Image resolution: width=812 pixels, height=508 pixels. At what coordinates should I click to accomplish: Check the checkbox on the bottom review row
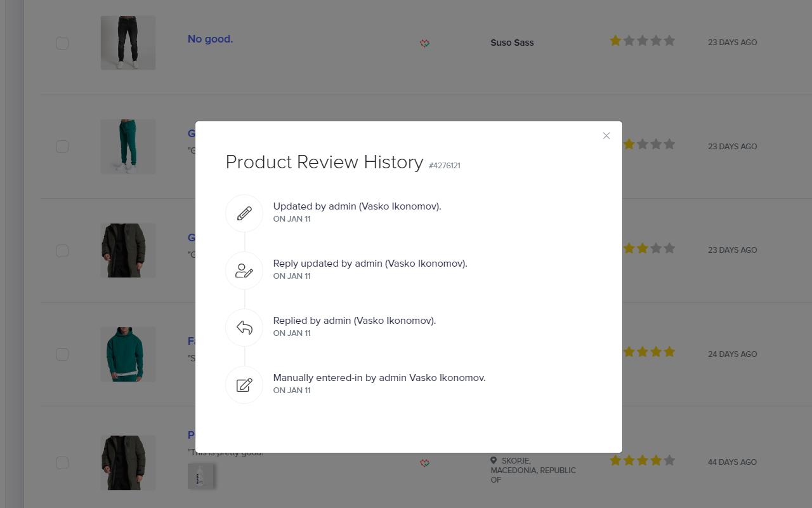point(62,463)
